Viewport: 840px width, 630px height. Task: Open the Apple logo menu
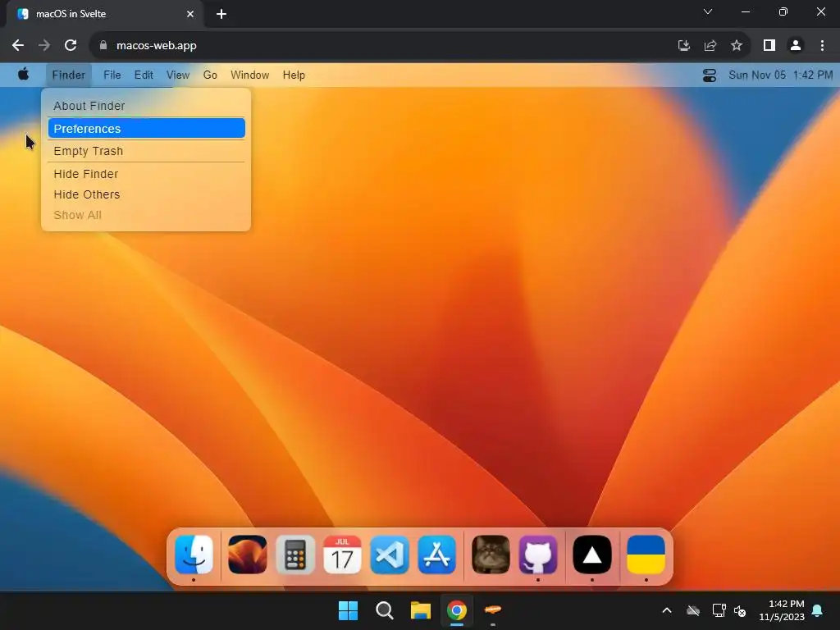click(24, 75)
